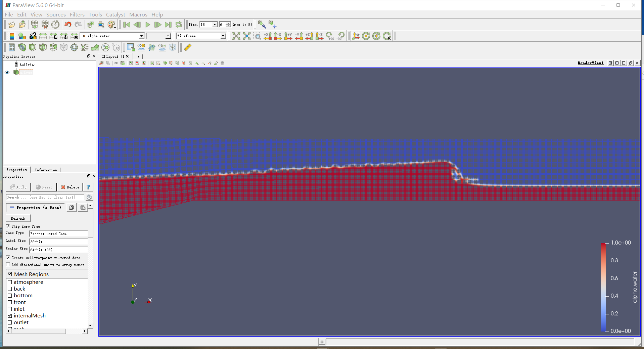Select the Ruler tool icon
644x349 pixels.
coord(188,47)
